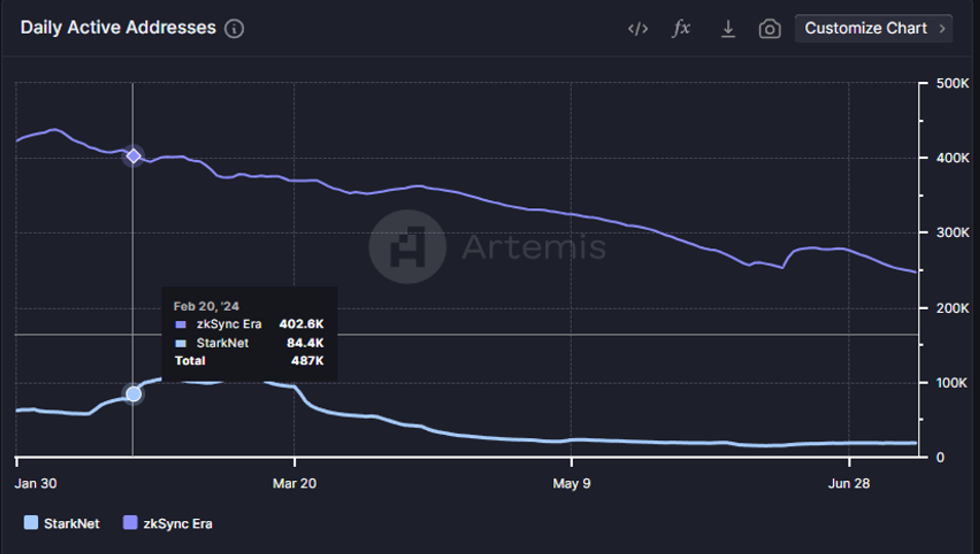The height and width of the screenshot is (554, 980).
Task: Expand the Customize Chart chevron arrow
Action: pyautogui.click(x=942, y=29)
